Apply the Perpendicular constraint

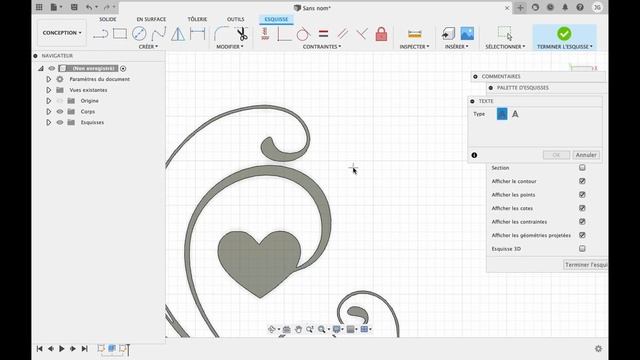(x=362, y=34)
